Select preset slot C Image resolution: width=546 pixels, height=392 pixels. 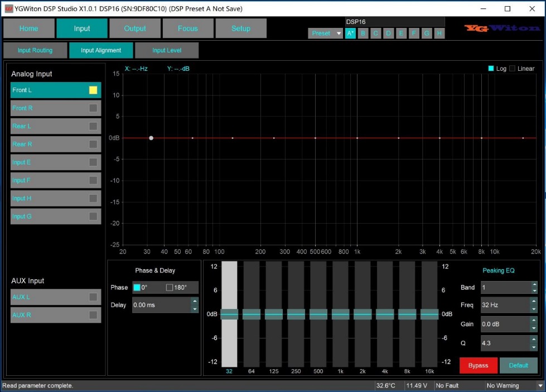(x=376, y=33)
